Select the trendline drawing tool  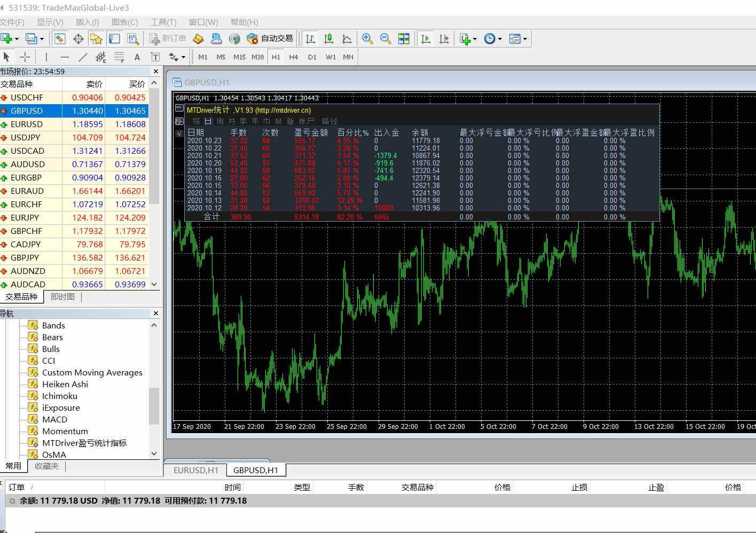[83, 57]
